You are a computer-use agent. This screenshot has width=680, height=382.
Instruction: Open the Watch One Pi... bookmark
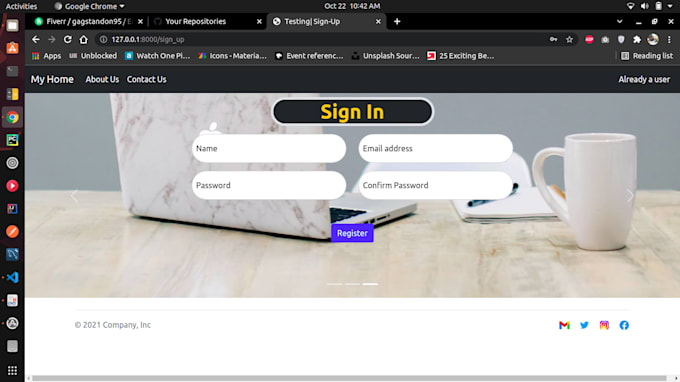pyautogui.click(x=157, y=56)
